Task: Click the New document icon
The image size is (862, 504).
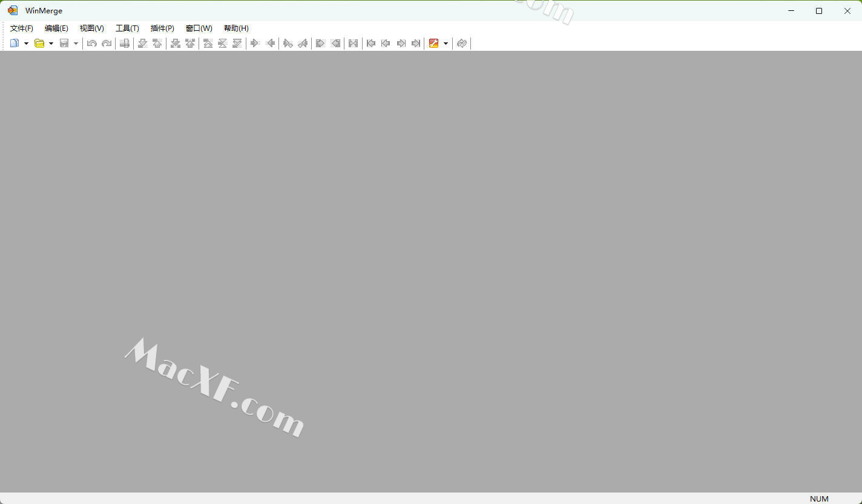Action: pos(15,43)
